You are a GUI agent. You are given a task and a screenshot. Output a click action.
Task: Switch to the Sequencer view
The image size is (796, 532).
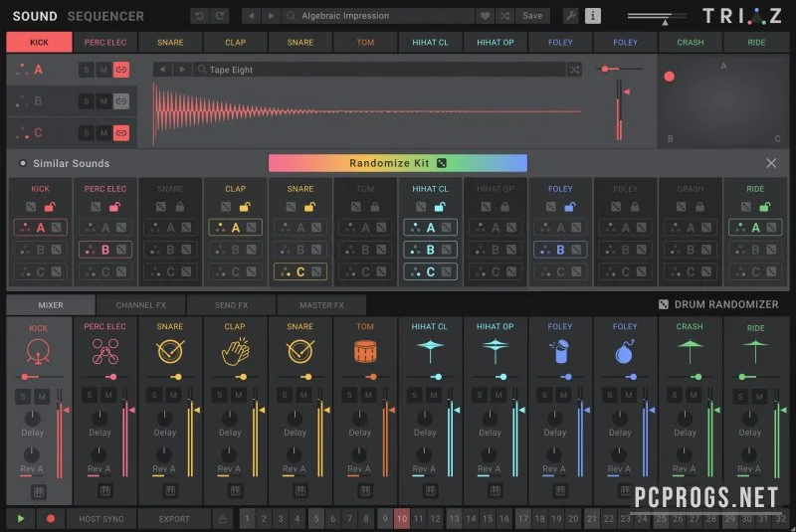105,16
